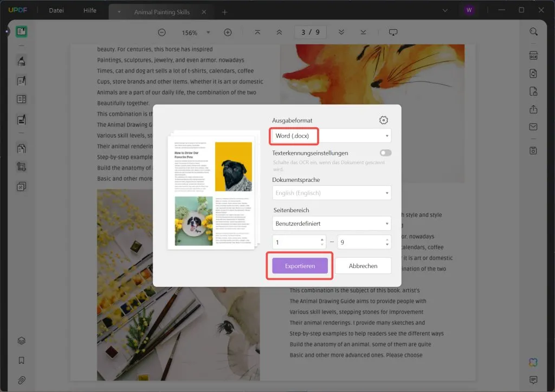The height and width of the screenshot is (392, 555).
Task: Cancel the export with Abbrechen
Action: pos(363,265)
